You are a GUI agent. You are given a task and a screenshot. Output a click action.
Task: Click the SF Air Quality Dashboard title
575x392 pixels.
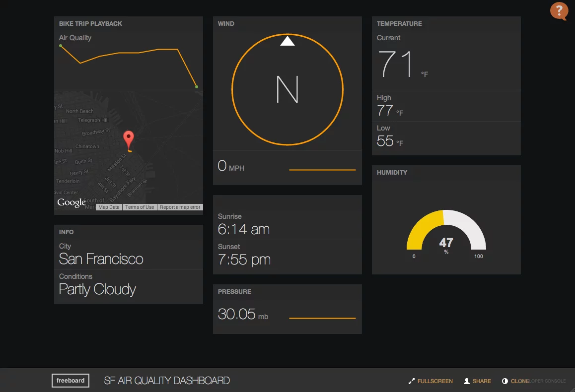click(167, 381)
